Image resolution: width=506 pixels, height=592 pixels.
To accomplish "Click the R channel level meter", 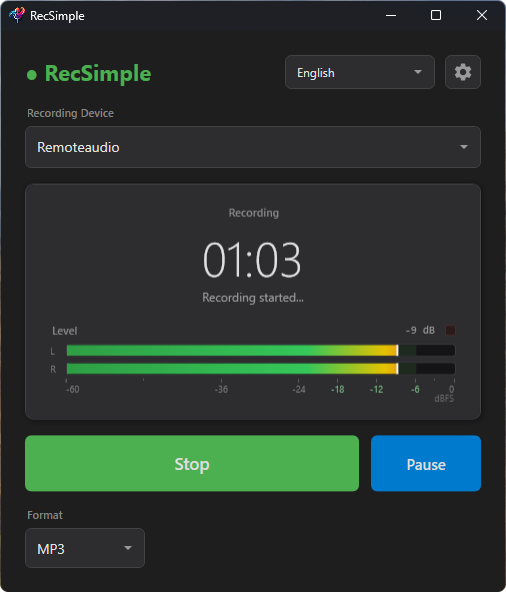I will coord(261,368).
